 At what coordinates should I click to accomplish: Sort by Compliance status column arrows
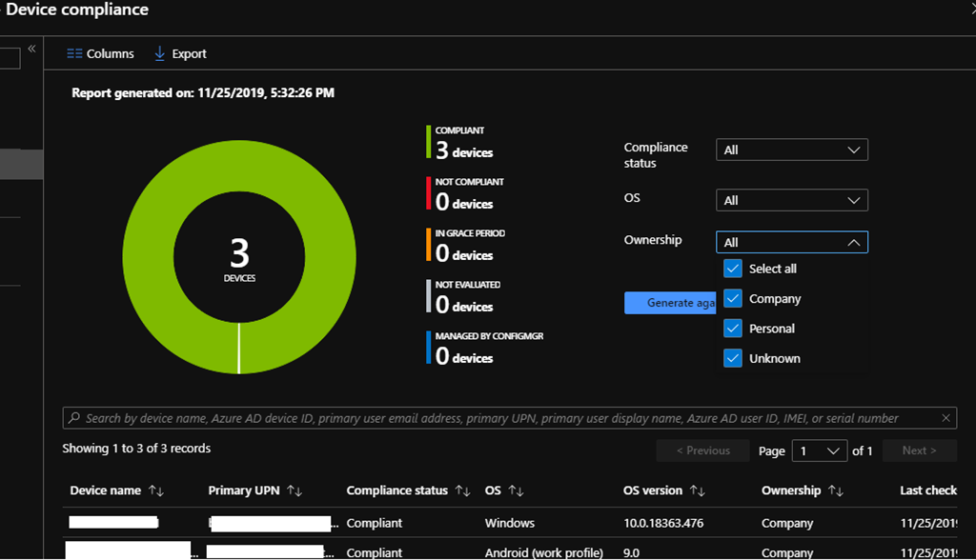click(x=463, y=491)
